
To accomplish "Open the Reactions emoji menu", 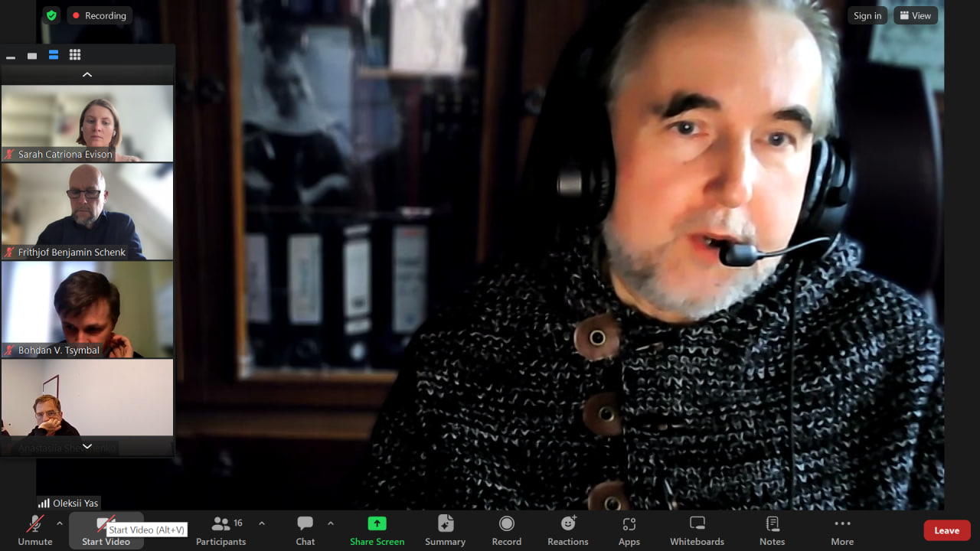I will 567,530.
